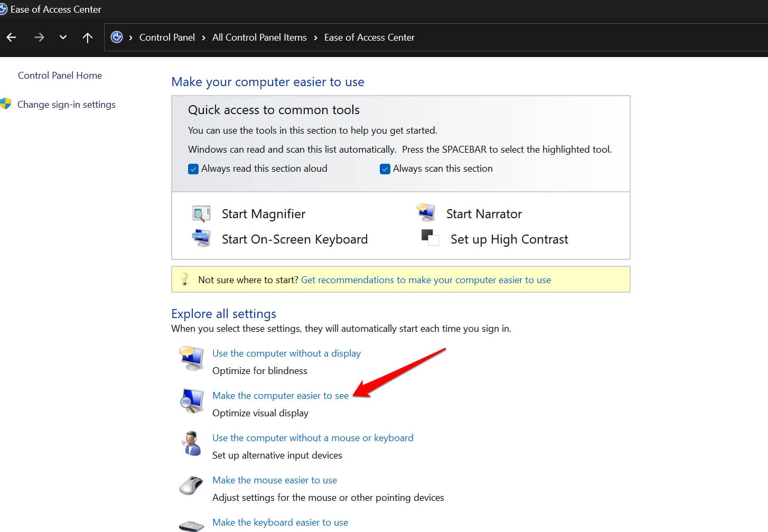Image resolution: width=768 pixels, height=532 pixels.
Task: Go up one level with up arrow
Action: tap(88, 38)
